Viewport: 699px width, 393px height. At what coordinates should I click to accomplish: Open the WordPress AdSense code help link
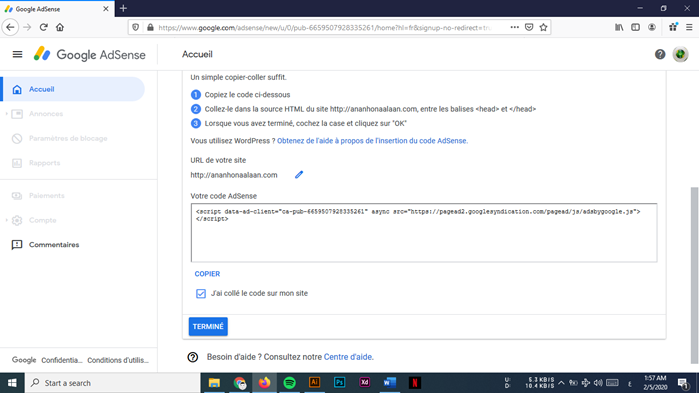click(372, 141)
